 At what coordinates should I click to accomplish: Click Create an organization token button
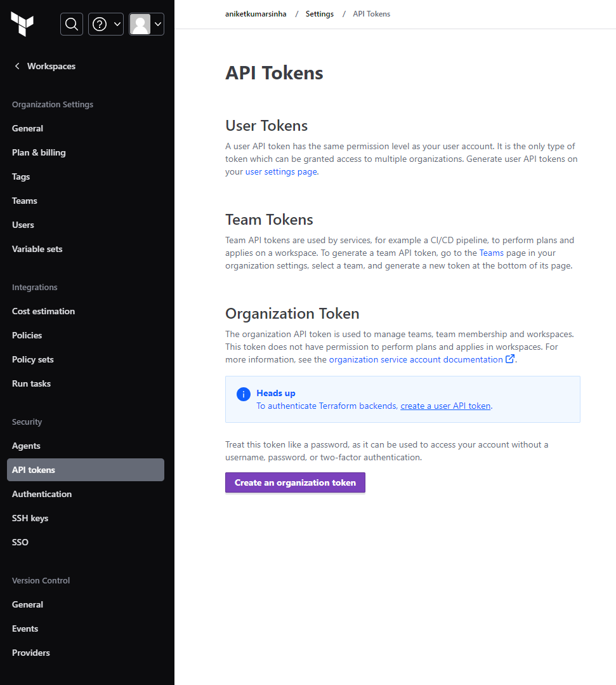tap(295, 482)
